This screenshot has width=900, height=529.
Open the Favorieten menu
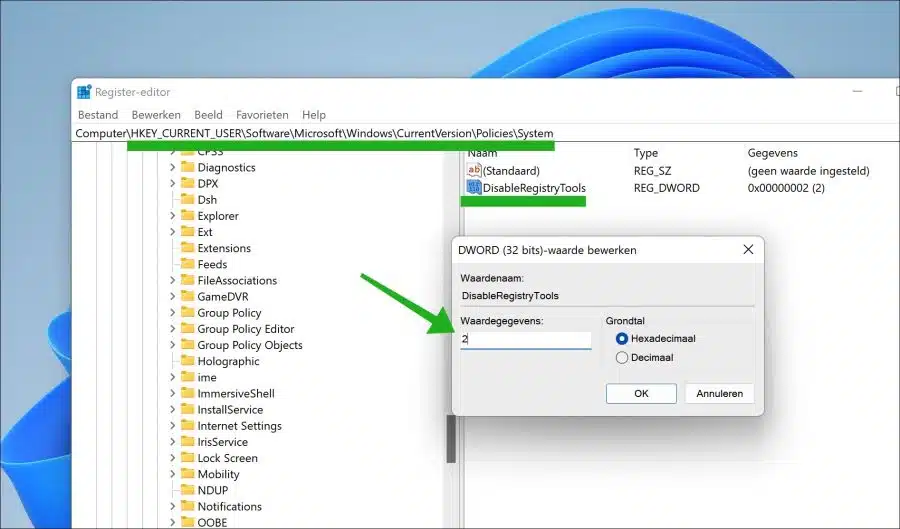point(262,115)
